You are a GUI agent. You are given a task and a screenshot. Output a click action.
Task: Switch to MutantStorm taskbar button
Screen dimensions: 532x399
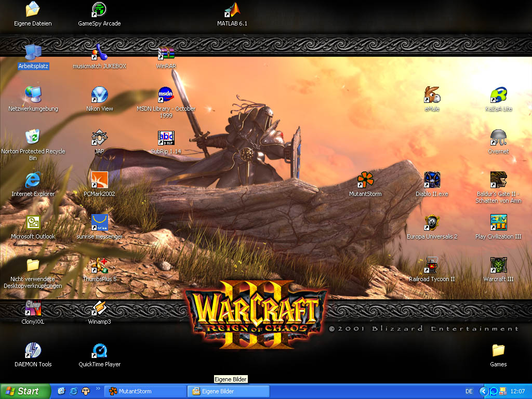[x=145, y=391]
